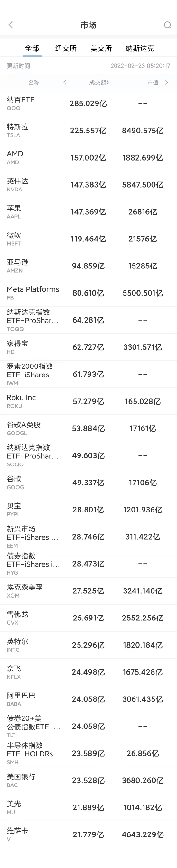Open the 苹果 AAPL row
Viewport: 177px width, 868px height.
[x=88, y=212]
